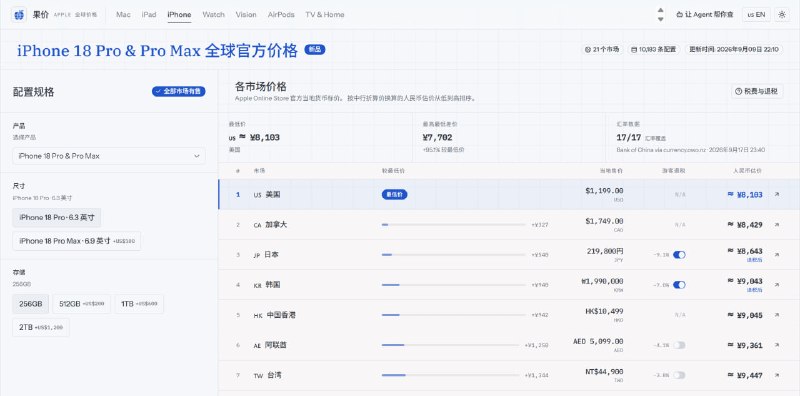Viewport: 800px width, 396px height.
Task: Toggle the 全部市场有售 filter pill
Action: (179, 91)
